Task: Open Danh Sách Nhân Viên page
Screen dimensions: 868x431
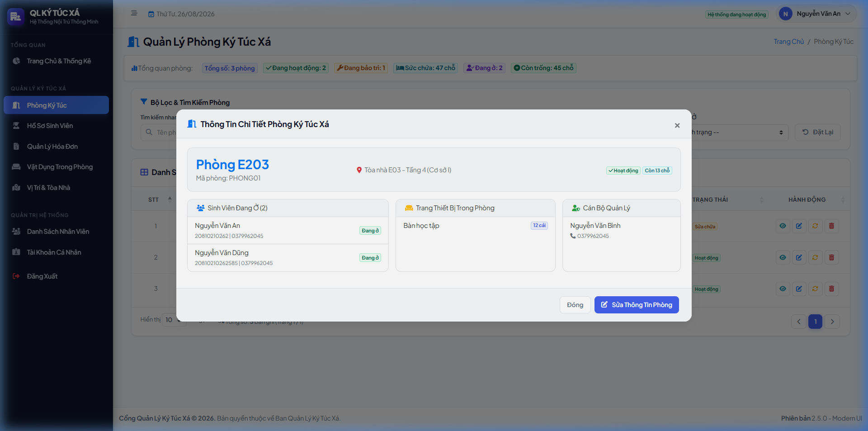Action: coord(56,232)
